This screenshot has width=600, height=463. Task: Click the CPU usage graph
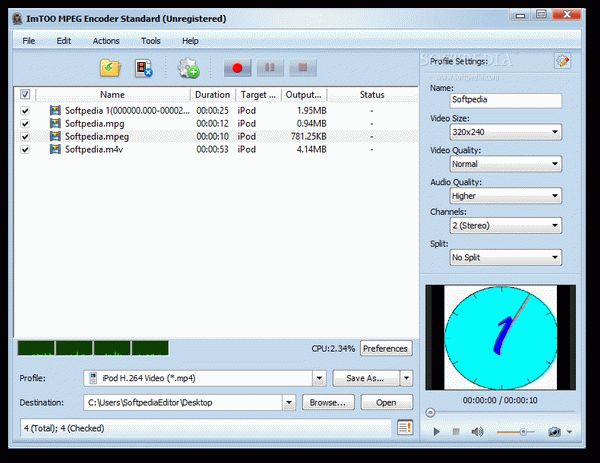point(93,348)
